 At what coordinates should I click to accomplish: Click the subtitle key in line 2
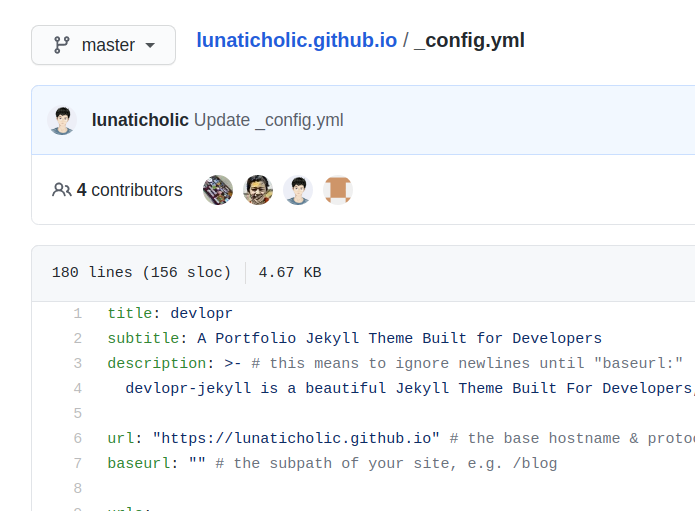click(x=143, y=338)
